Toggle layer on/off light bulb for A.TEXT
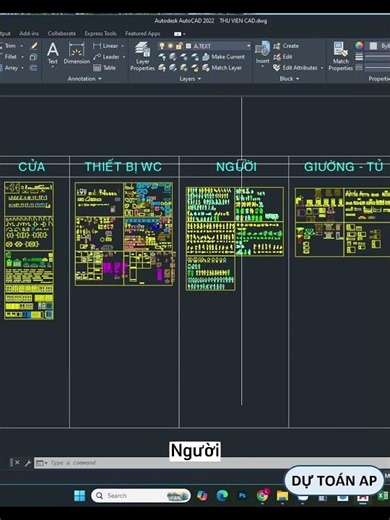This screenshot has width=390, height=520. tap(162, 46)
